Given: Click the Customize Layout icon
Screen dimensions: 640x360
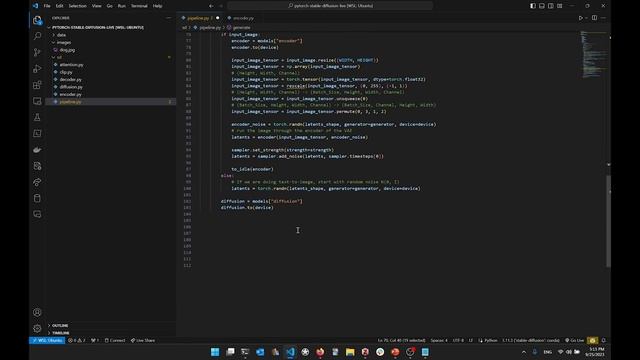Looking at the screenshot, I should [560, 6].
